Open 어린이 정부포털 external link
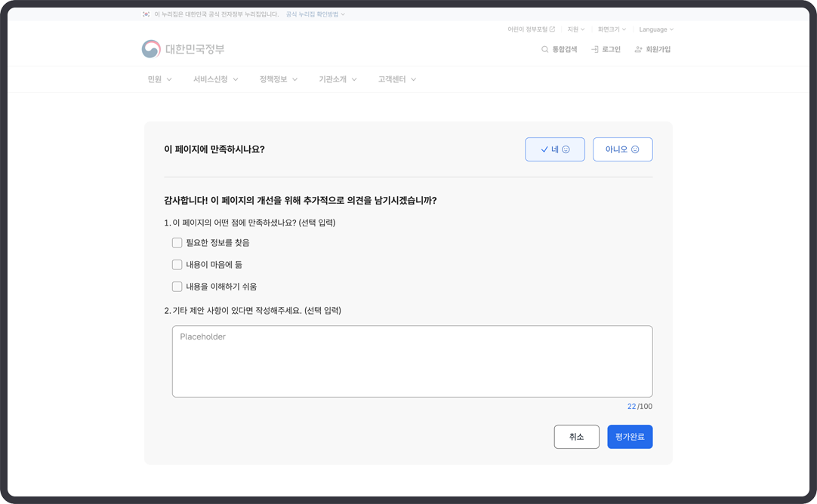The width and height of the screenshot is (817, 504). (531, 29)
